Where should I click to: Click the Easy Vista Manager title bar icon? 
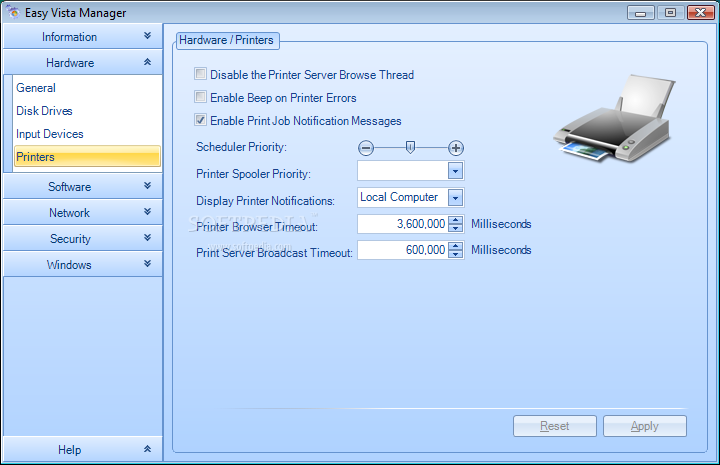pyautogui.click(x=13, y=12)
